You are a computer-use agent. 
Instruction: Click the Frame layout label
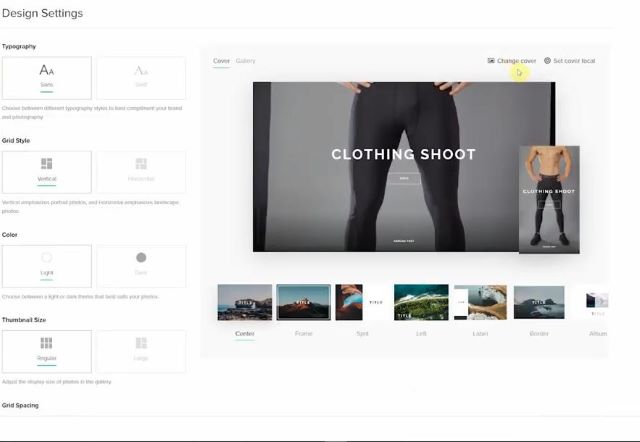303,333
